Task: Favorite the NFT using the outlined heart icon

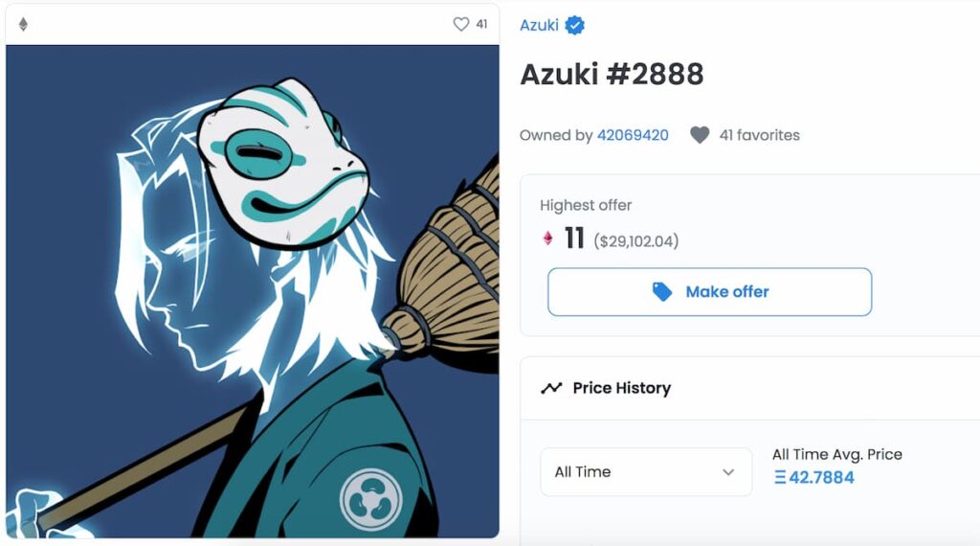Action: 460,24
